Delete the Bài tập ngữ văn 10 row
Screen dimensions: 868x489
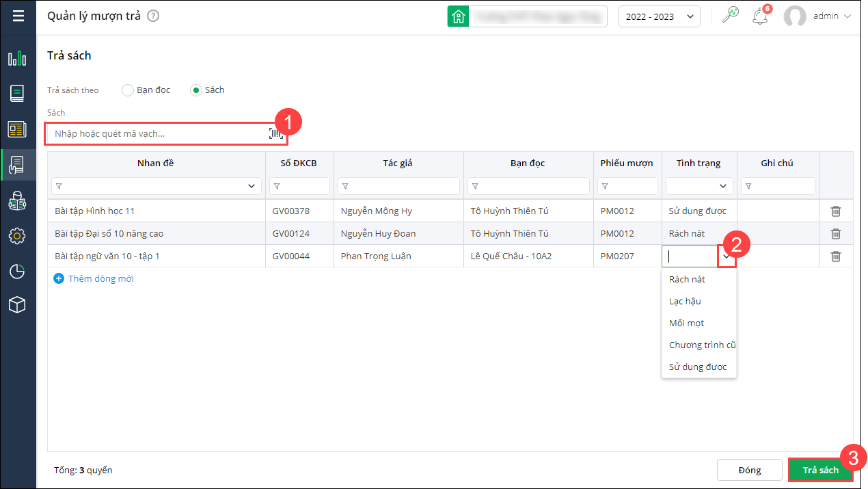pos(835,256)
